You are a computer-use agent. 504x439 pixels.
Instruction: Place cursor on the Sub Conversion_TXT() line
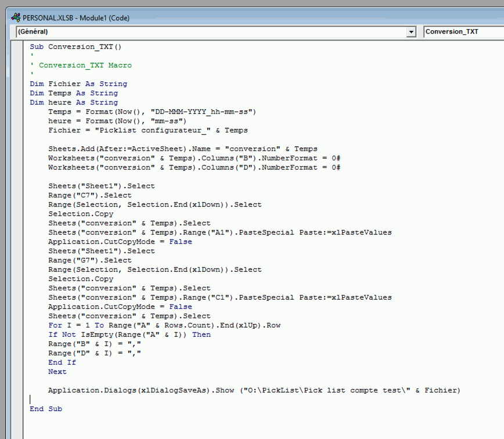[75, 46]
